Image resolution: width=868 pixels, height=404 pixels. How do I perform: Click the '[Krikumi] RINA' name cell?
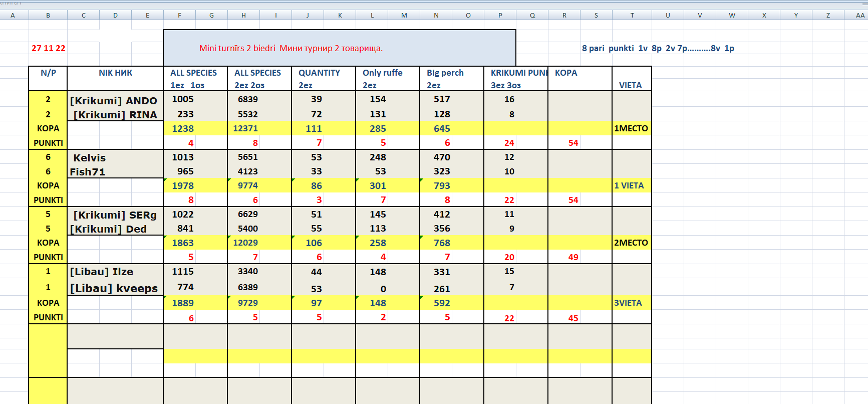[x=115, y=114]
